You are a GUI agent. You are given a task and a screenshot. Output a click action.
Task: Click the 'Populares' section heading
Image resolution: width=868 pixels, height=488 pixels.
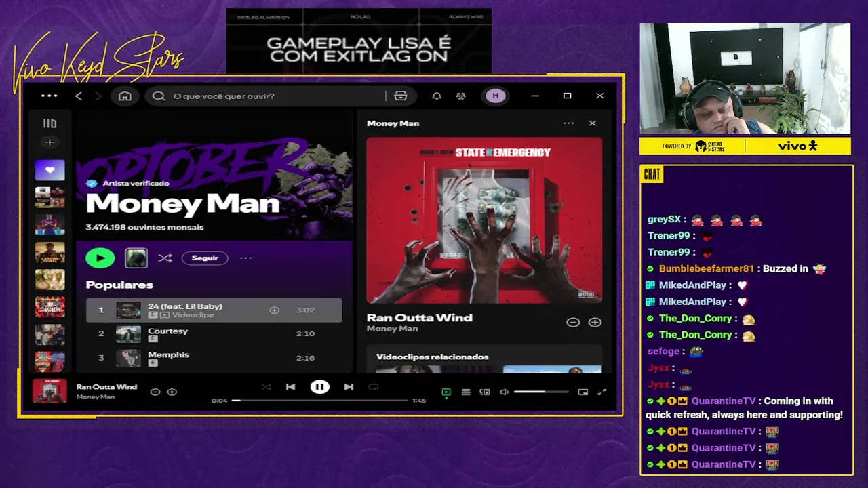coord(119,285)
